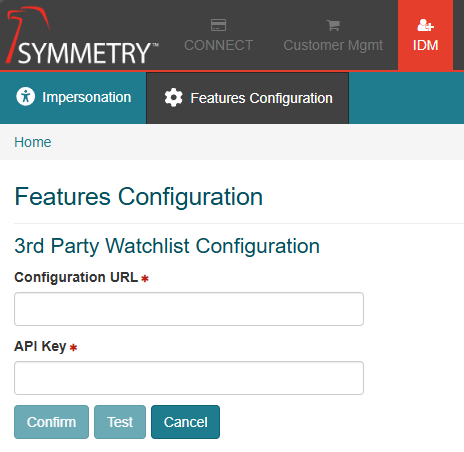The width and height of the screenshot is (464, 452).
Task: Focus the Configuration URL input field
Action: [189, 309]
